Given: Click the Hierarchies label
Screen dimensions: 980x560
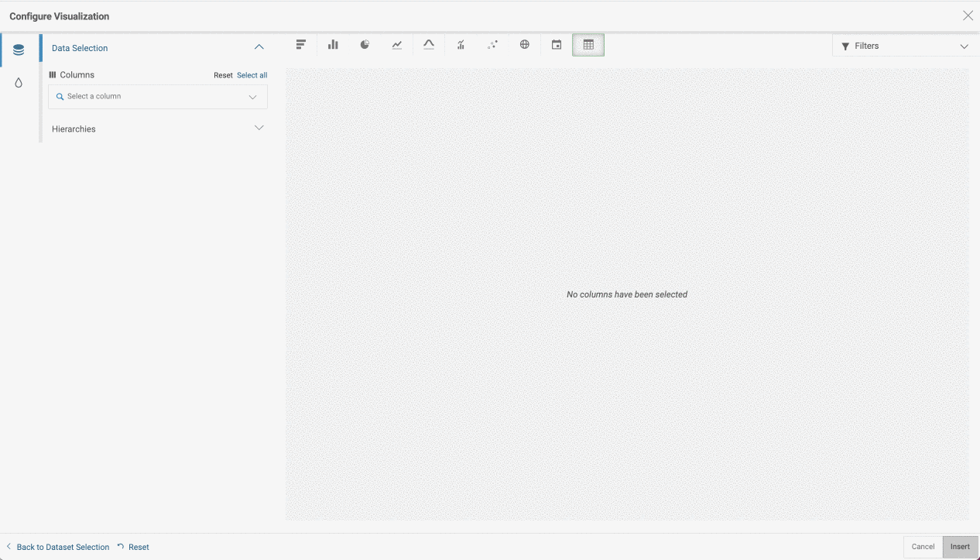Looking at the screenshot, I should click(x=74, y=129).
